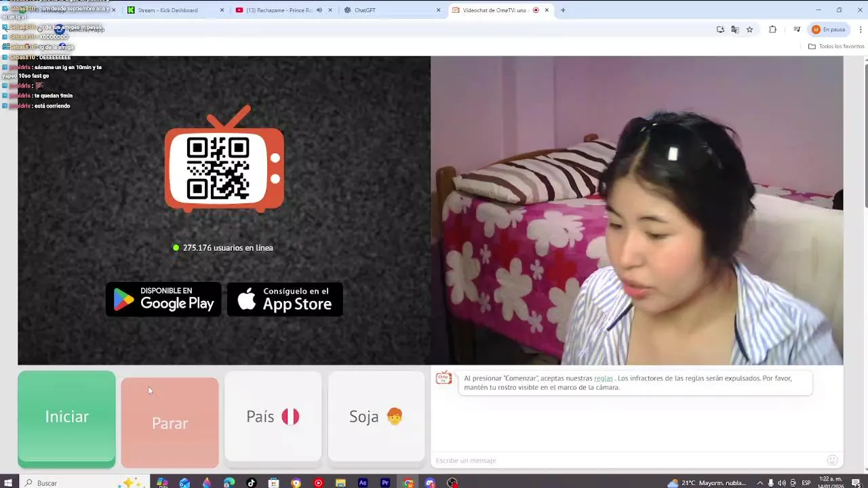Click the microphone tray icon
Viewport: 868px width, 488px height.
pyautogui.click(x=771, y=483)
